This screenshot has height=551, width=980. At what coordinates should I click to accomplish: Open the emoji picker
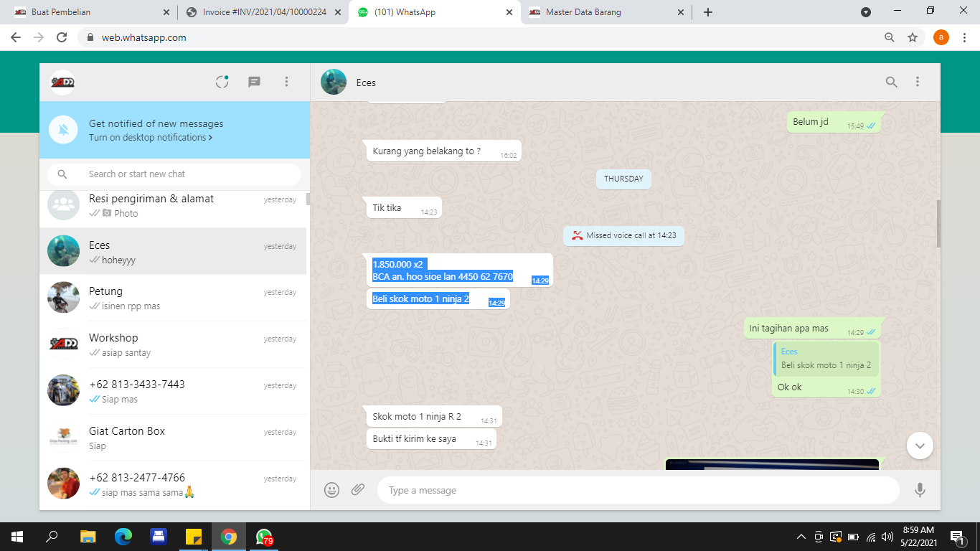pyautogui.click(x=331, y=490)
